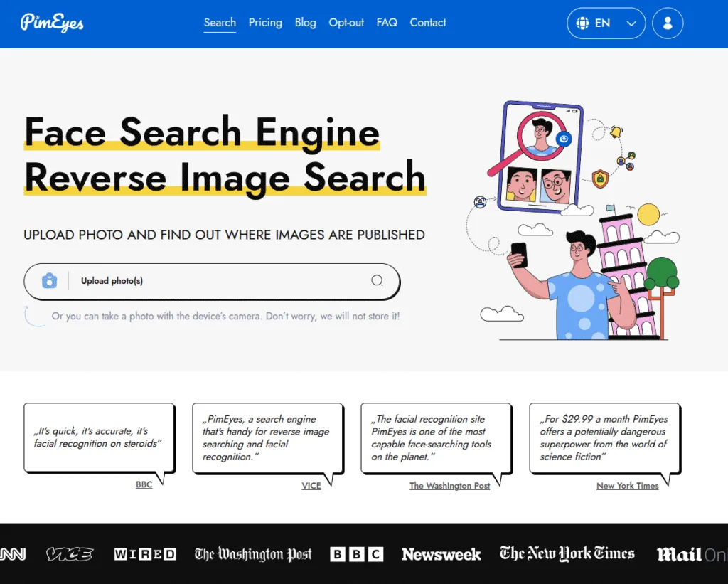Open the Pricing page
The height and width of the screenshot is (584, 728).
click(x=265, y=23)
